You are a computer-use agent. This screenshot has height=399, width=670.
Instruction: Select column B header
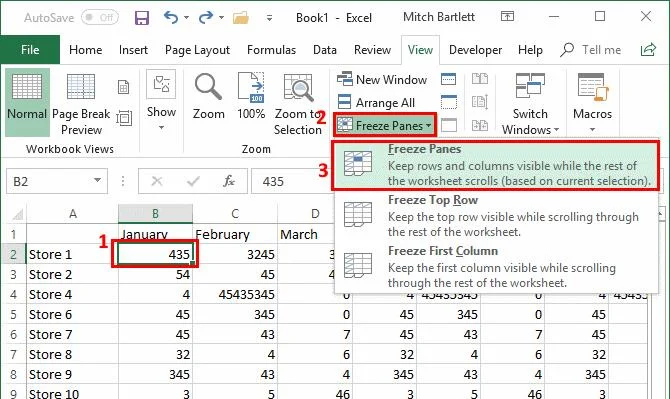(155, 213)
